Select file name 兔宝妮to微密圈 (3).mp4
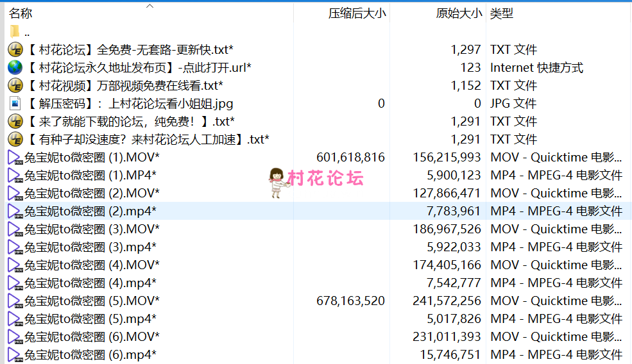This screenshot has width=632, height=364. 90,247
